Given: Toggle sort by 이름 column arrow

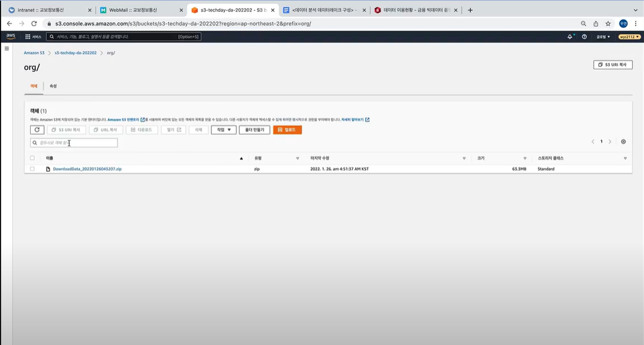Looking at the screenshot, I should 241,157.
